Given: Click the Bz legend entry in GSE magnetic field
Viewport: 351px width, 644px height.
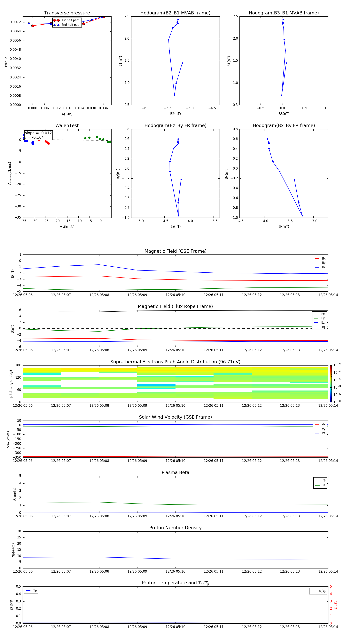Looking at the screenshot, I should tap(320, 267).
